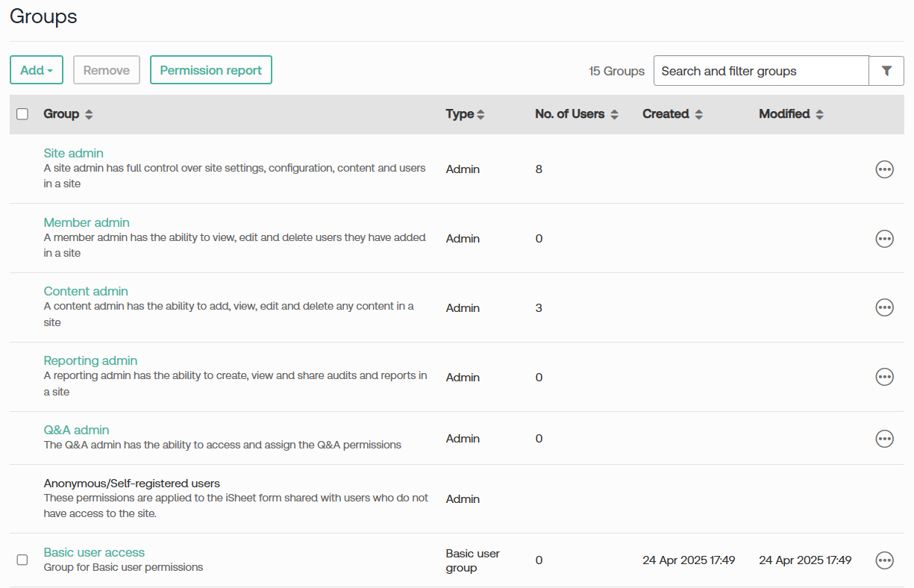Click the Search and filter groups field
This screenshot has height=588, width=914.
761,71
